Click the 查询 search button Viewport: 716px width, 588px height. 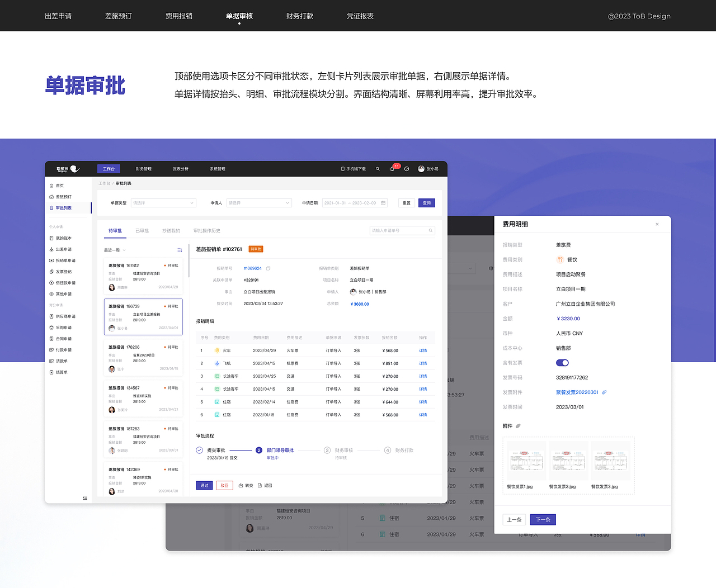427,203
